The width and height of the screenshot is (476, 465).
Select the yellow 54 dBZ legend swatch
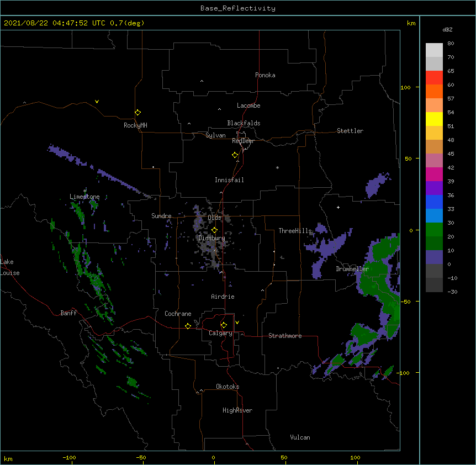434,119
